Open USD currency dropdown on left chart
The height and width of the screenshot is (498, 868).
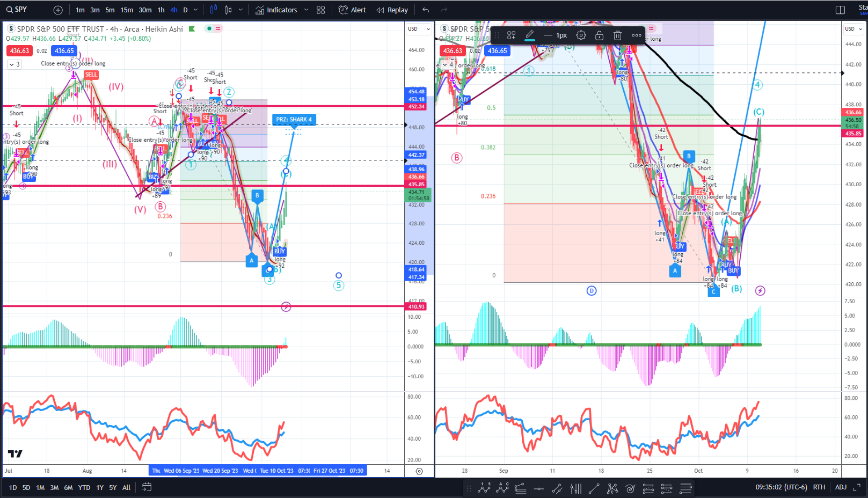[x=419, y=28]
